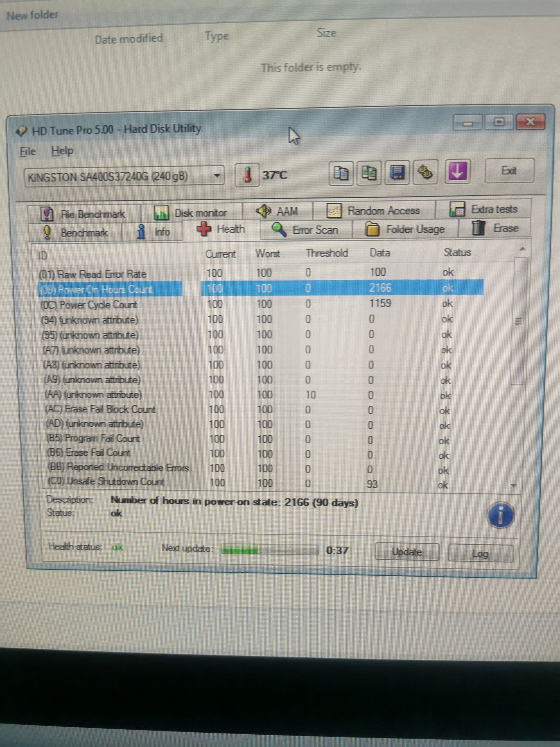Open the File menu
This screenshot has width=560, height=747.
(x=27, y=152)
